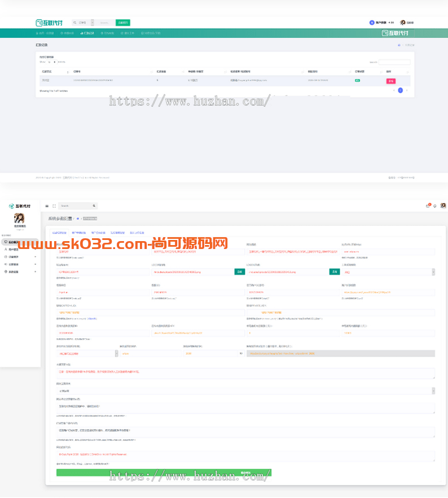448x498 pixels.
Task: Click the green search button in top header
Action: 123,23
